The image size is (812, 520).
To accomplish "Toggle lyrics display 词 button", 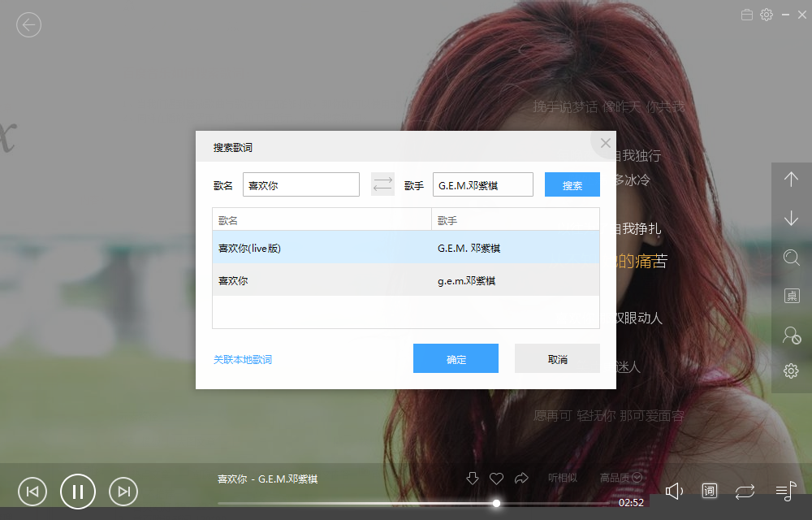I will pos(710,491).
